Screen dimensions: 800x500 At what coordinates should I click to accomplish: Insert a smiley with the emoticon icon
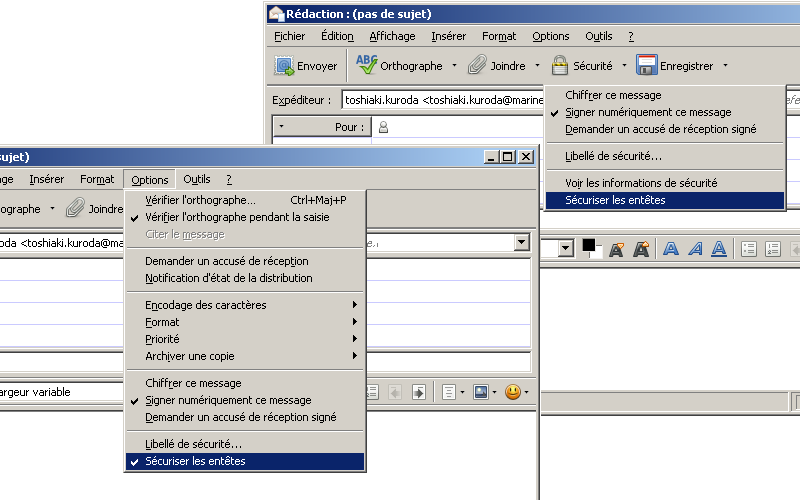coord(513,392)
